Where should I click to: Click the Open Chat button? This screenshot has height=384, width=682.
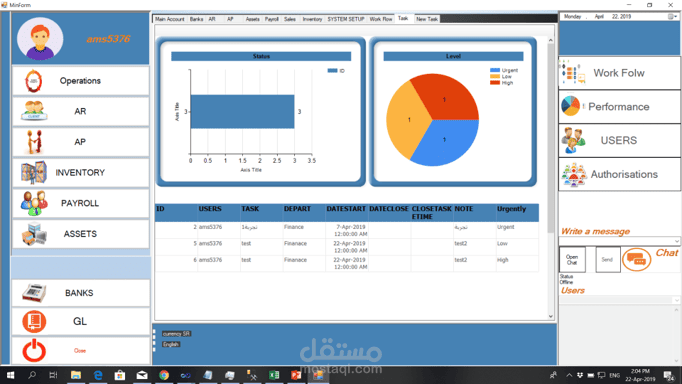point(572,260)
